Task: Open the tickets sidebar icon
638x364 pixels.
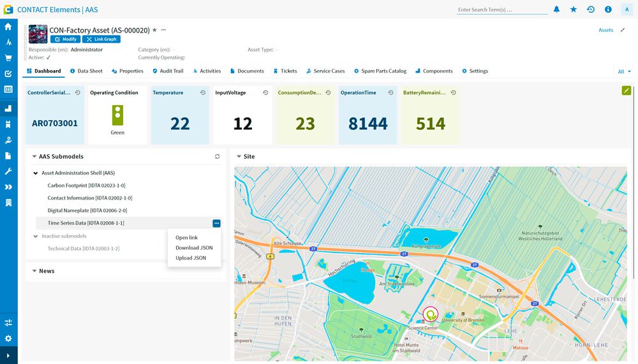Action: click(x=8, y=124)
